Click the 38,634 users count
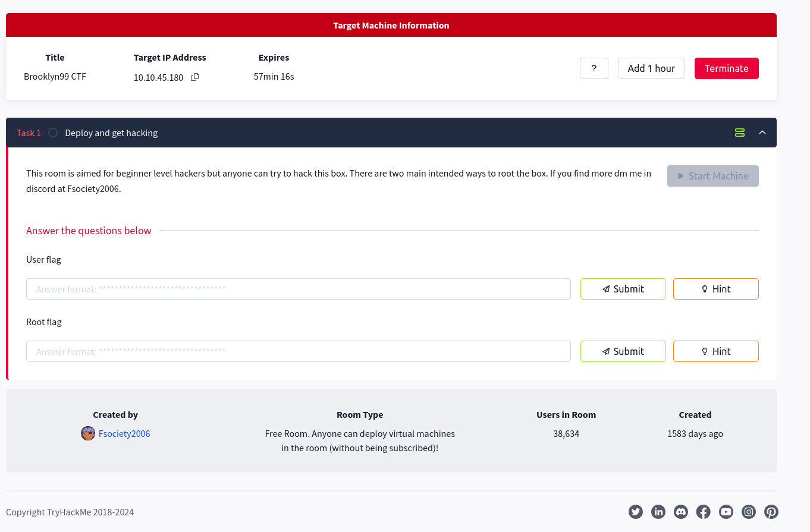This screenshot has width=810, height=532. 566,433
